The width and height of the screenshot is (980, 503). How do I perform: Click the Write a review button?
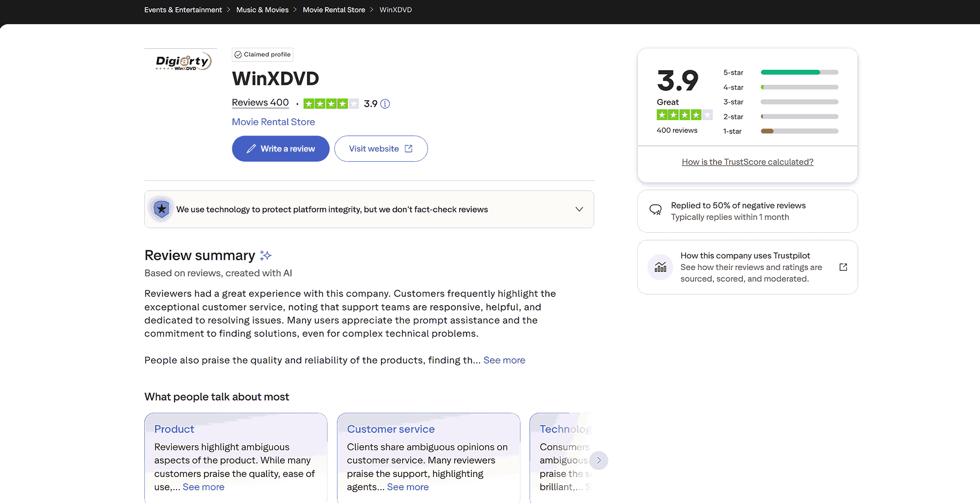[281, 149]
